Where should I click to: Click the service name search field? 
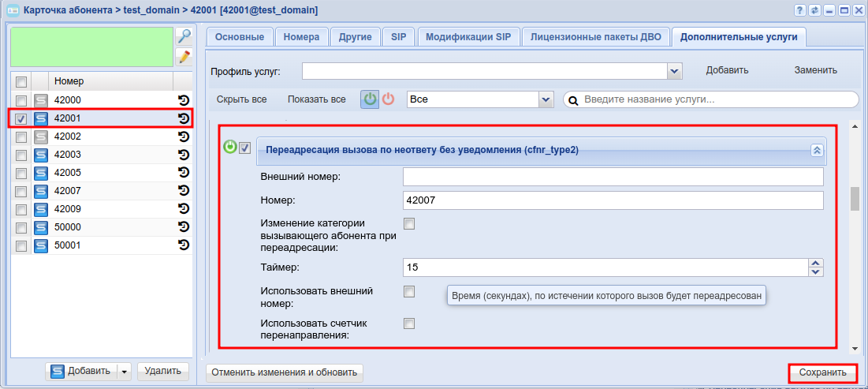coord(711,100)
